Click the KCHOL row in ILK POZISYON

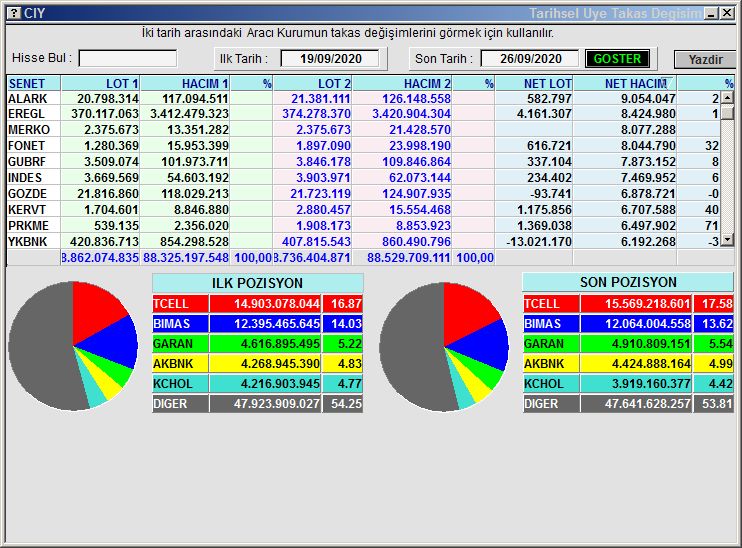[257, 384]
